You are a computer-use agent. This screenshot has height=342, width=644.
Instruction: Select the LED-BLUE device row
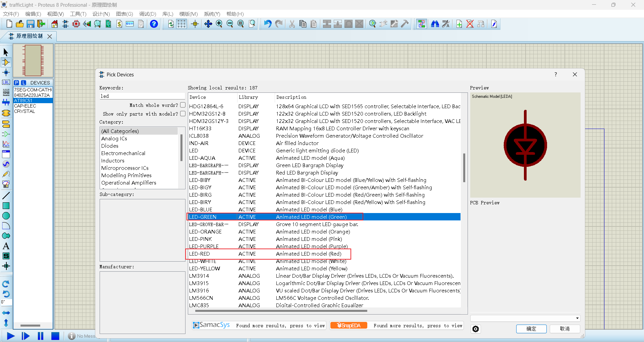point(324,210)
